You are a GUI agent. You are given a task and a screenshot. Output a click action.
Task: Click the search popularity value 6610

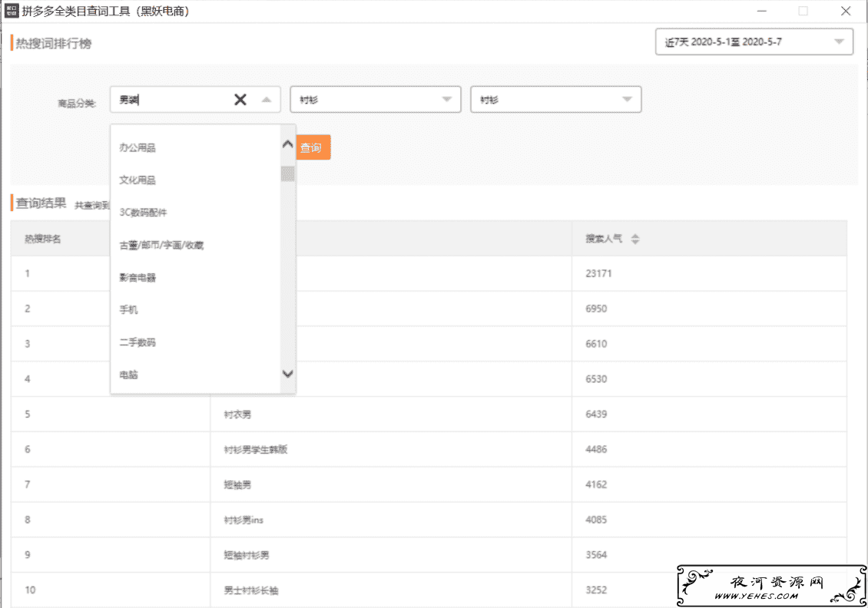coord(596,344)
